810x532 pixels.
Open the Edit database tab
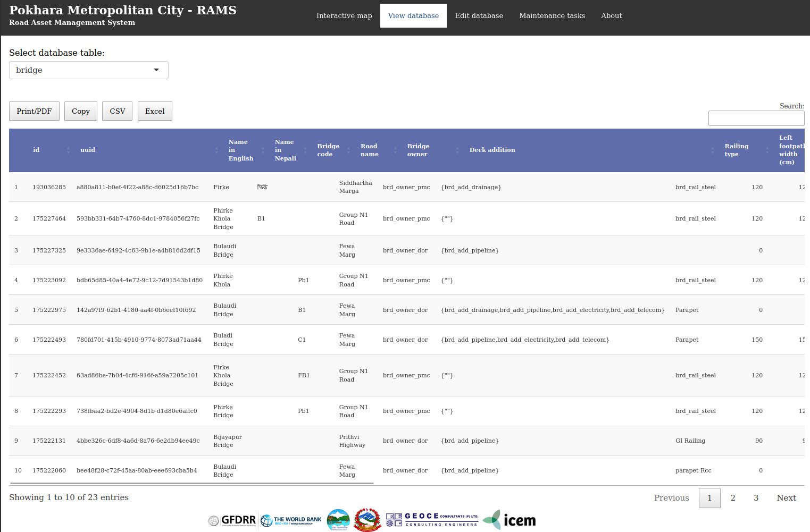click(x=479, y=16)
